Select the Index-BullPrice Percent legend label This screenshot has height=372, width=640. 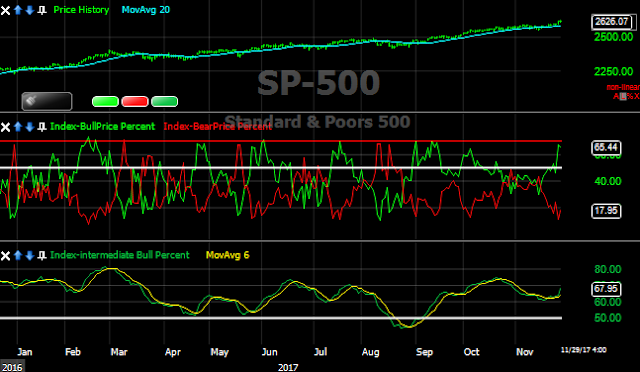click(102, 127)
